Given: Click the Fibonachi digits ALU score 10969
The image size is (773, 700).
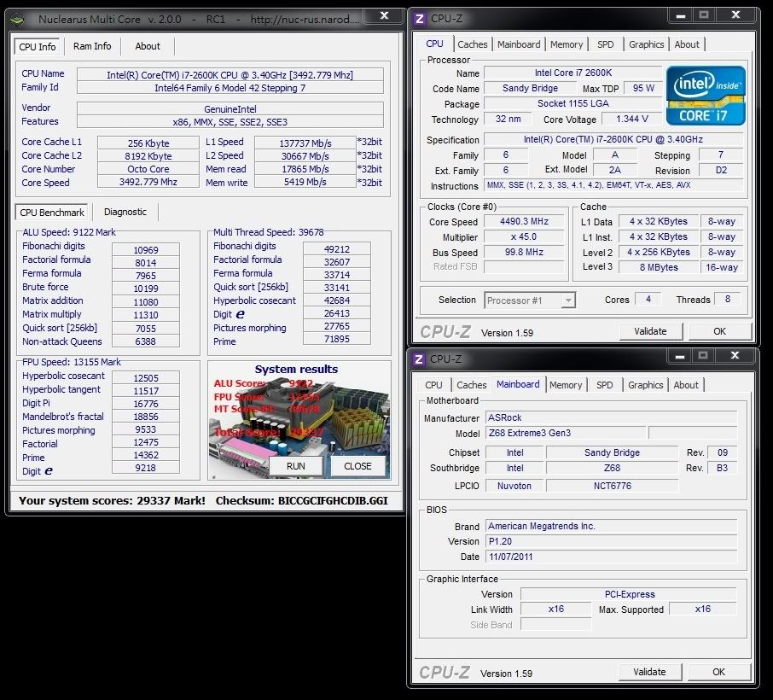Looking at the screenshot, I should click(x=145, y=250).
